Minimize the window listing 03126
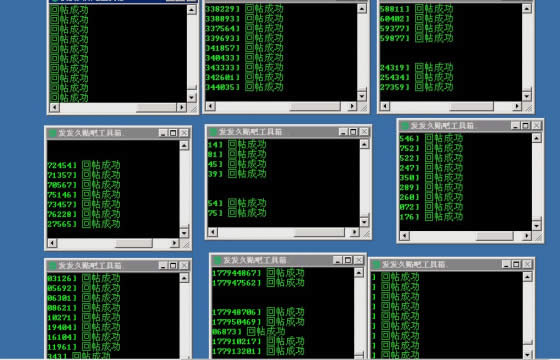560x360 pixels. [x=163, y=266]
